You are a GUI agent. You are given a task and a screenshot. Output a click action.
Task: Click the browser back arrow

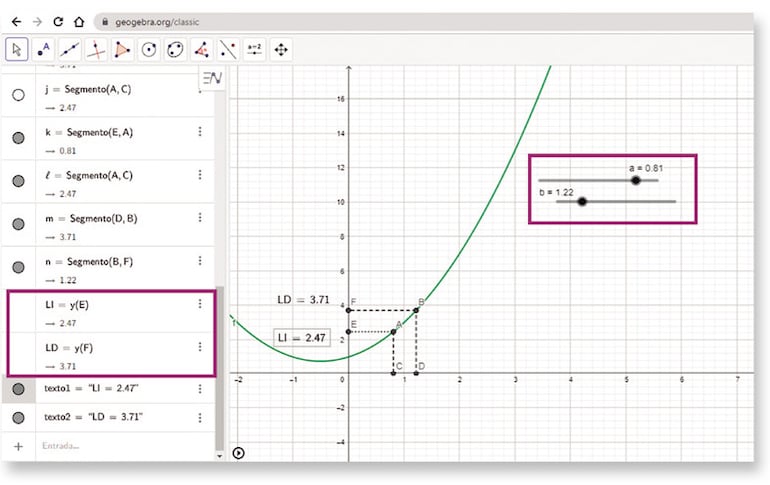click(16, 22)
